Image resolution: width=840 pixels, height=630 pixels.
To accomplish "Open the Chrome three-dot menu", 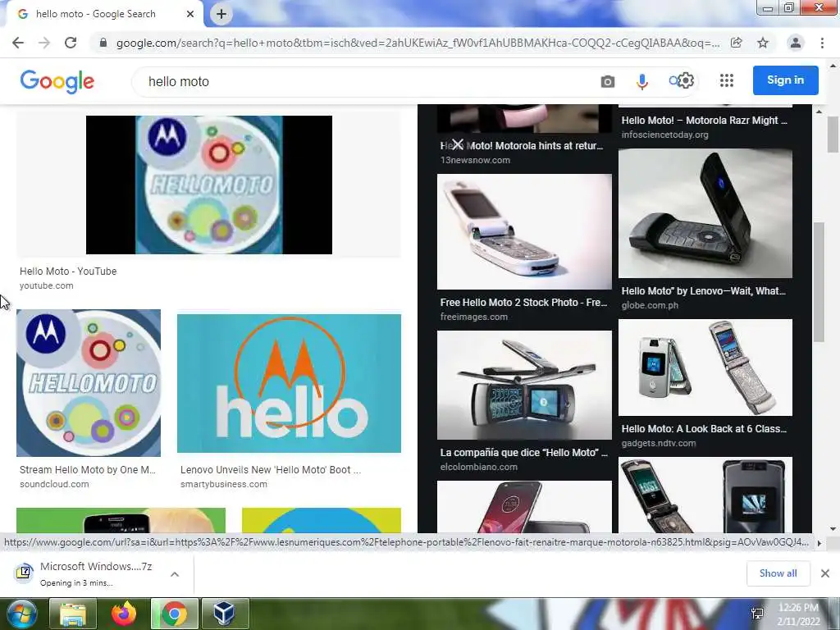I will pos(822,43).
